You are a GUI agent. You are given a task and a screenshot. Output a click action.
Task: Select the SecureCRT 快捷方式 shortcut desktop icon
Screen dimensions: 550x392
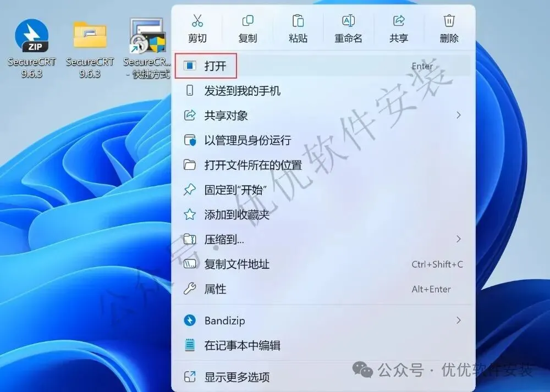coord(147,48)
